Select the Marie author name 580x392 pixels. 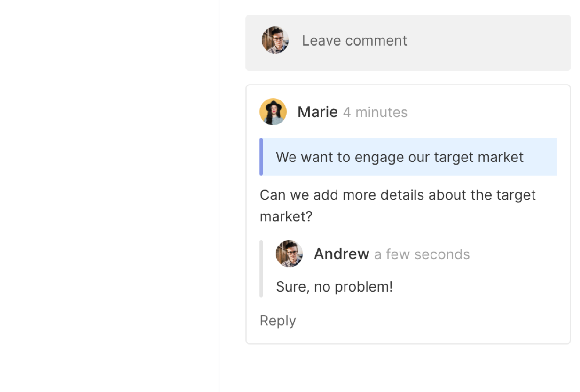(318, 112)
